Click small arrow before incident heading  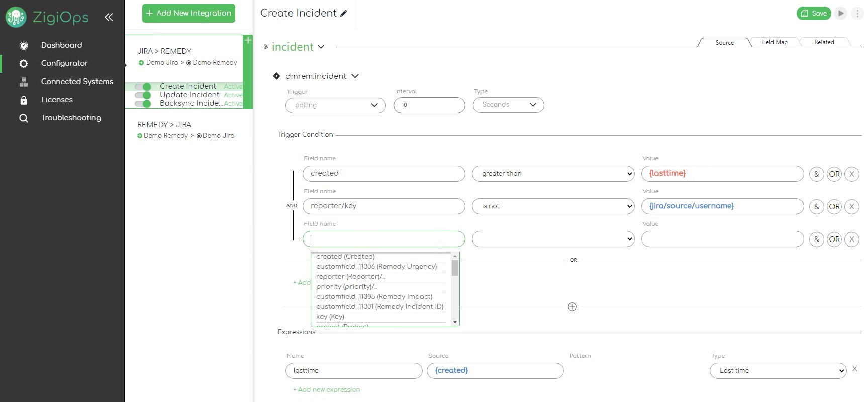coord(266,47)
